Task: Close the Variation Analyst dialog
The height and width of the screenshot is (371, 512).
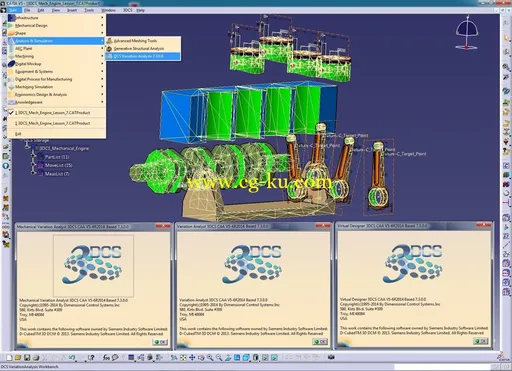Action: [x=323, y=226]
